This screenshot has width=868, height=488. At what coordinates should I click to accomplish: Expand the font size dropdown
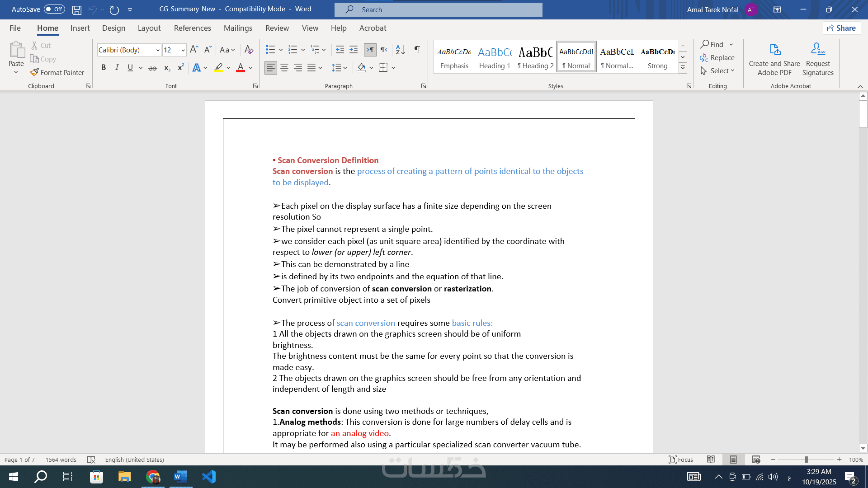point(183,50)
